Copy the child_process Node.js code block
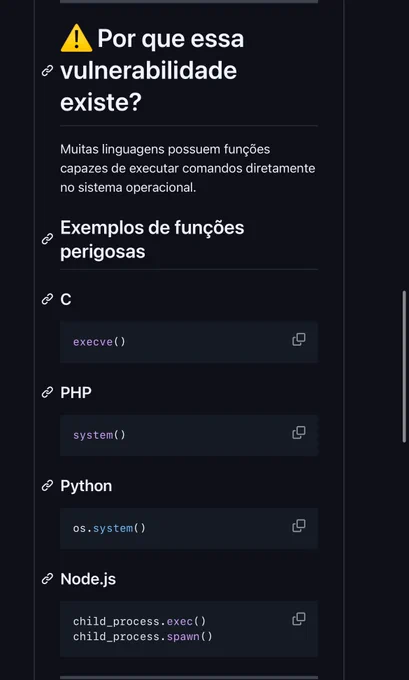 (x=298, y=619)
